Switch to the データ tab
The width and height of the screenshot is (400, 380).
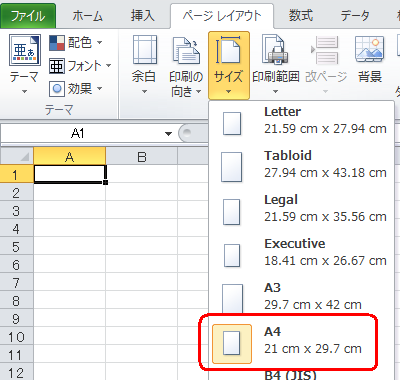tap(355, 16)
